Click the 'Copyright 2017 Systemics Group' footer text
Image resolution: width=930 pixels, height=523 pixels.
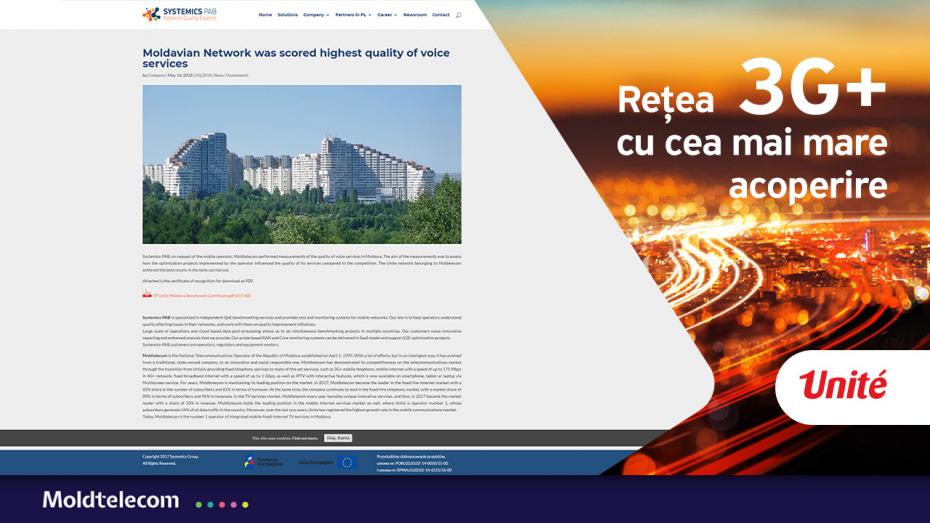[170, 457]
